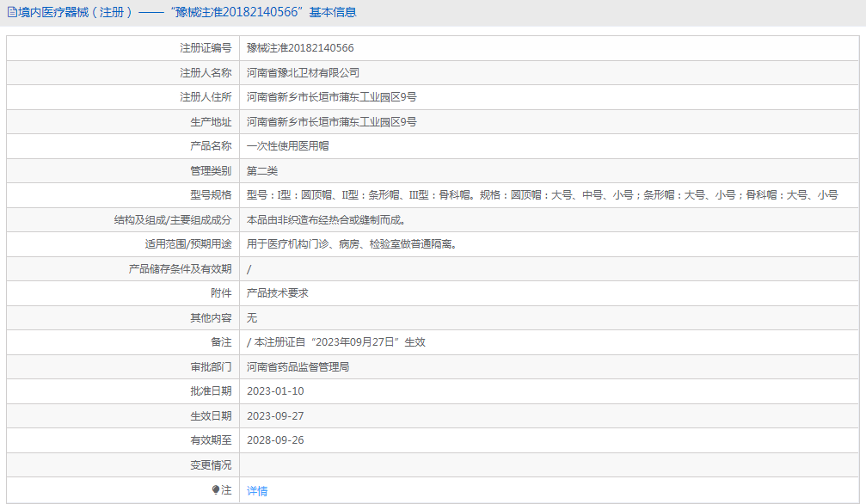Click the 附件 label
866x504 pixels.
221,293
